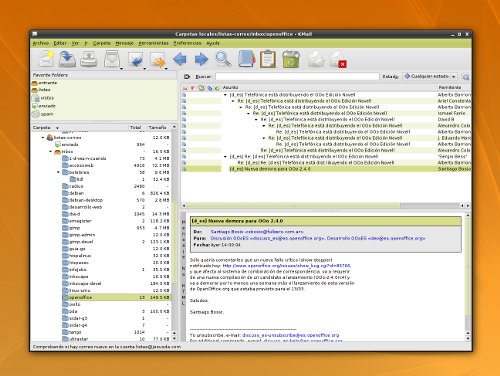Click the discuss_es-unsubscribe email link

290,335
